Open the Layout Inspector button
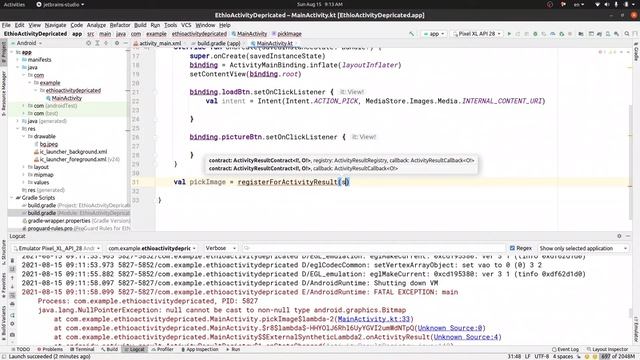Image resolution: width=640 pixels, height=360 pixels. (607, 349)
